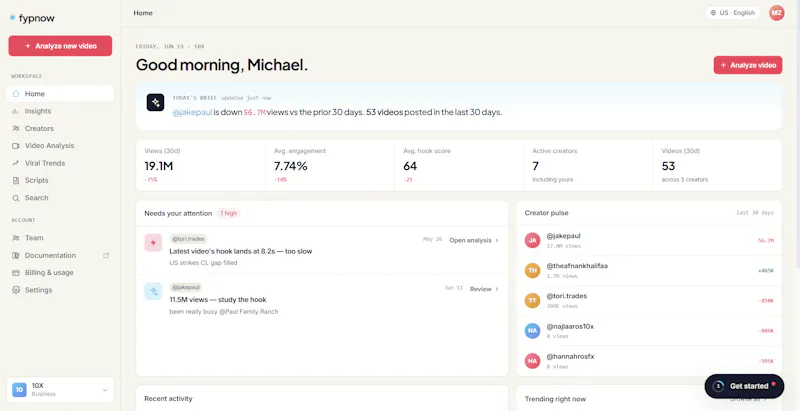800x411 pixels.
Task: Click the @jakepaul link in Today's Brief
Action: tap(192, 113)
